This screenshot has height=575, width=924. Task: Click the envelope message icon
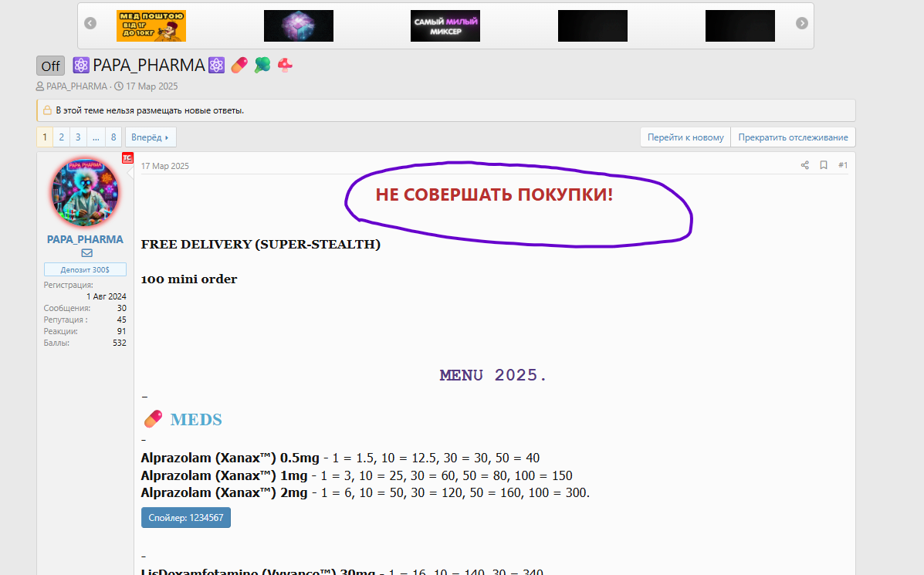86,253
